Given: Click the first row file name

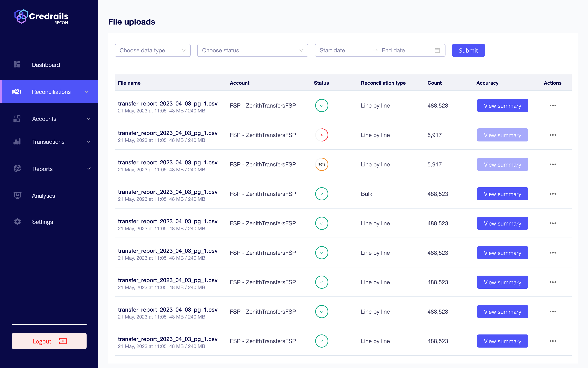Looking at the screenshot, I should 168,103.
